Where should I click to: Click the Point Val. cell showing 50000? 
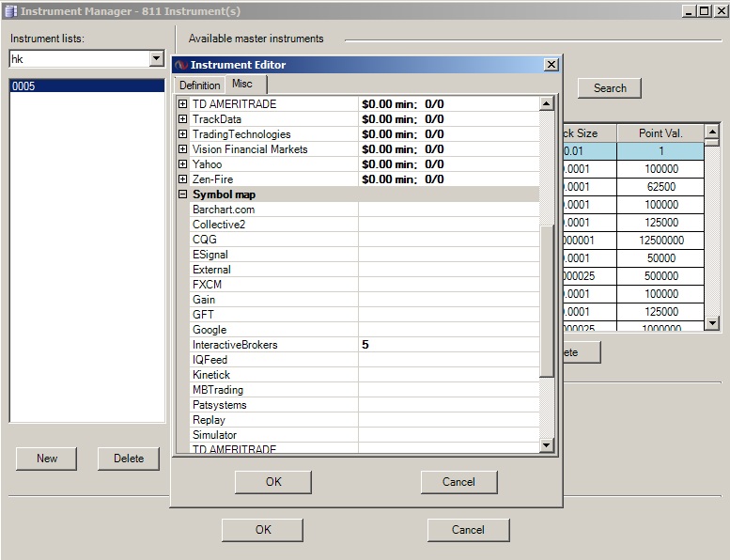(x=660, y=257)
